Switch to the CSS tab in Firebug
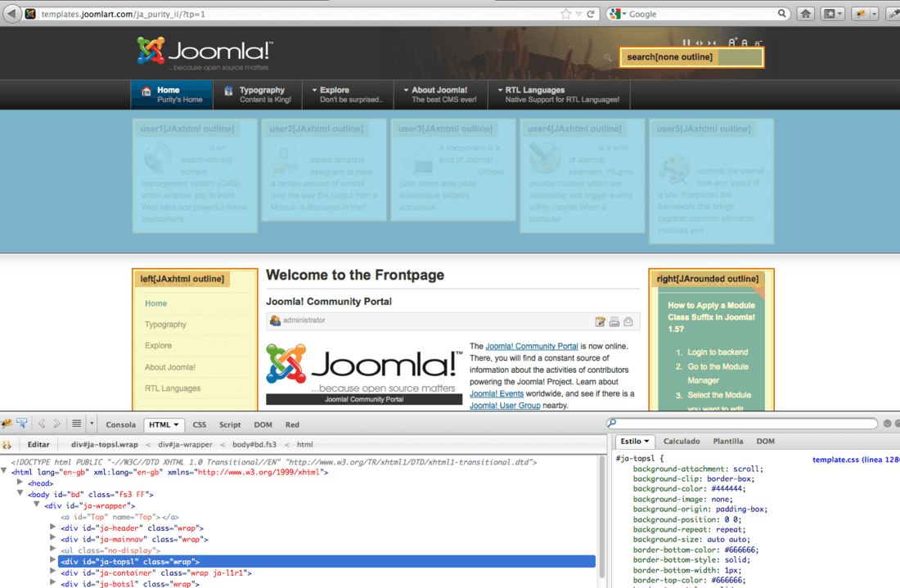Image resolution: width=900 pixels, height=588 pixels. (199, 425)
